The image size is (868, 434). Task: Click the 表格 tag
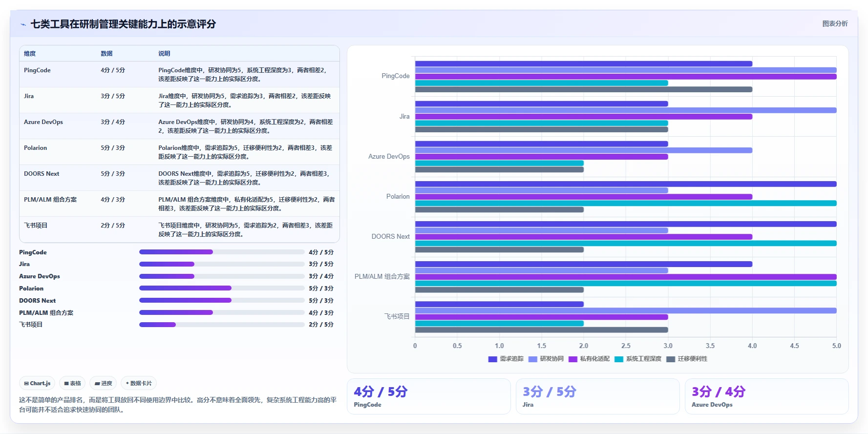coord(72,383)
